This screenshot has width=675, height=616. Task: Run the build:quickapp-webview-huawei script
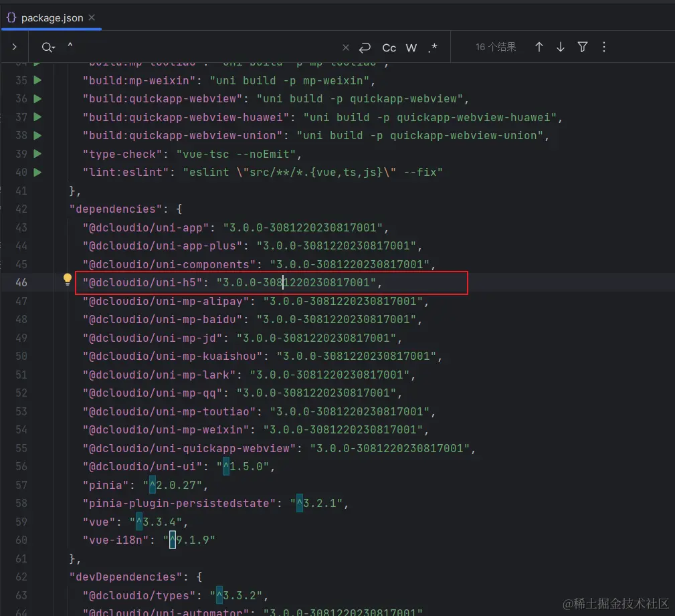pyautogui.click(x=37, y=116)
